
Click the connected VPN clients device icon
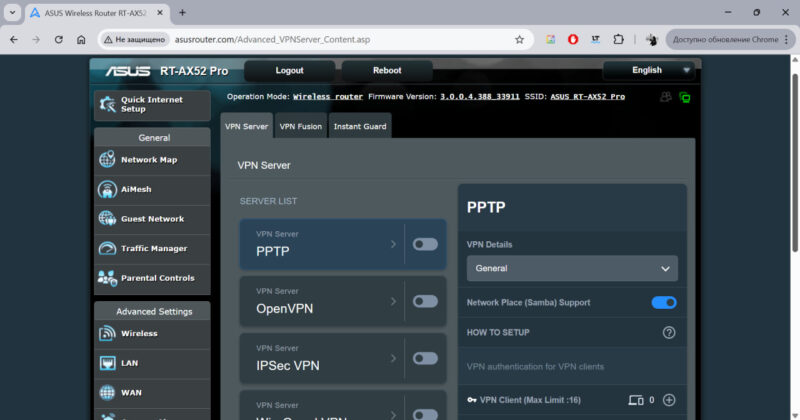tap(636, 400)
